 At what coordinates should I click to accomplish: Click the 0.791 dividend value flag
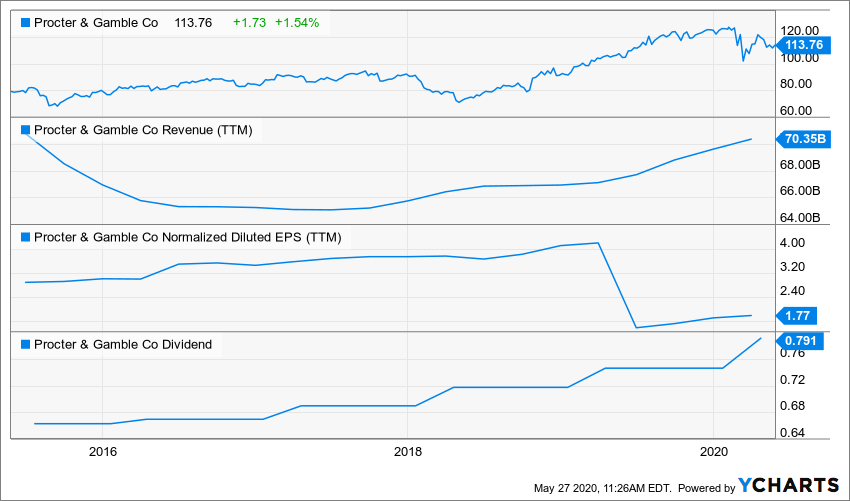[800, 341]
